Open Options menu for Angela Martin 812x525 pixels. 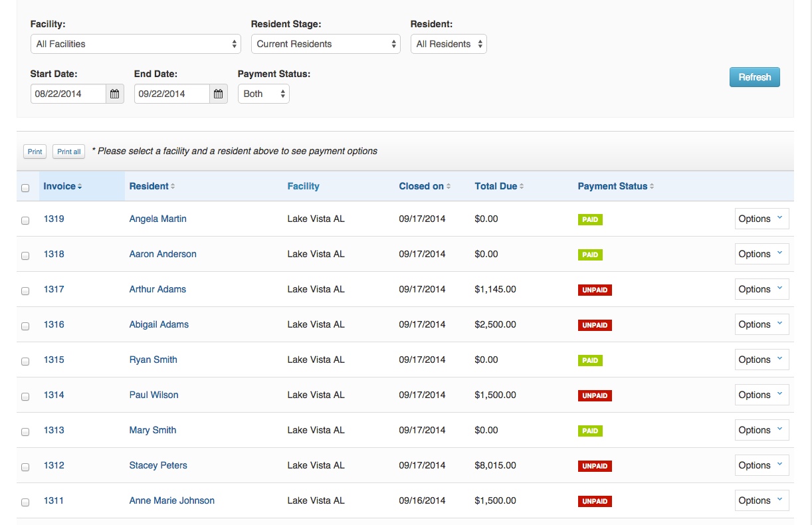(761, 219)
